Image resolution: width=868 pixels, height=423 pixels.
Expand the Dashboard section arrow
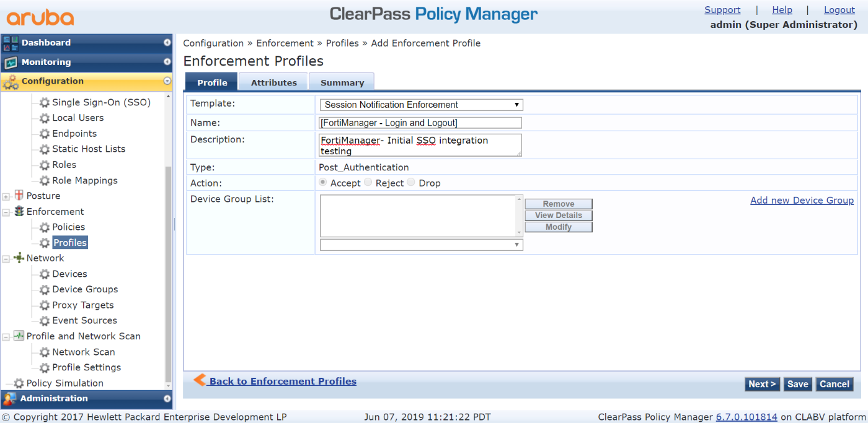pyautogui.click(x=167, y=43)
